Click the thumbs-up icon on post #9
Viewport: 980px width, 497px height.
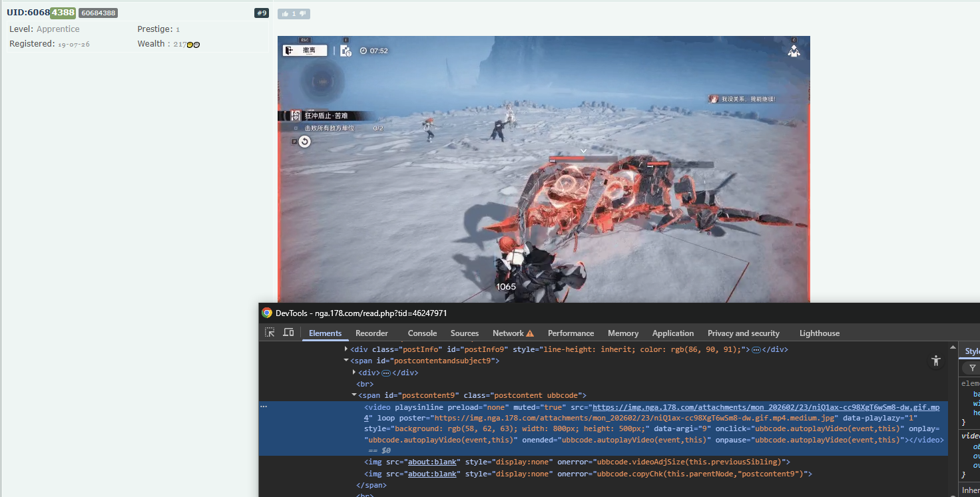tap(285, 13)
